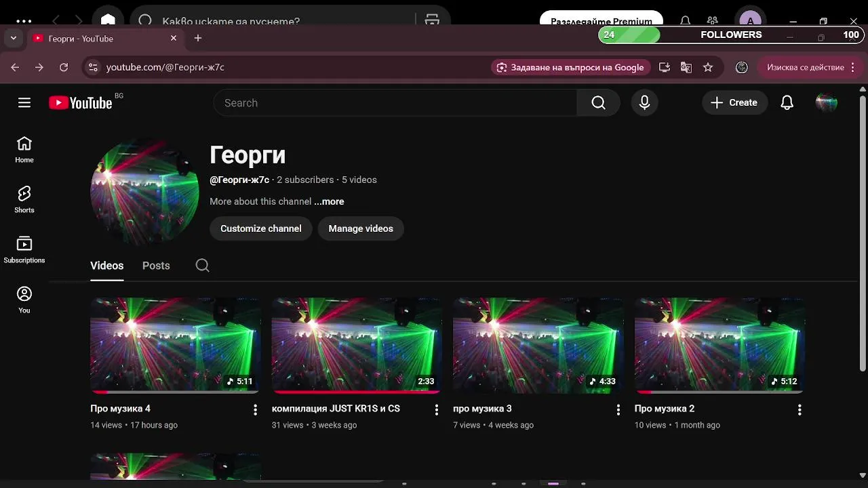Click the page vertical scrollbar
Image resolution: width=868 pixels, height=488 pixels.
click(863, 234)
